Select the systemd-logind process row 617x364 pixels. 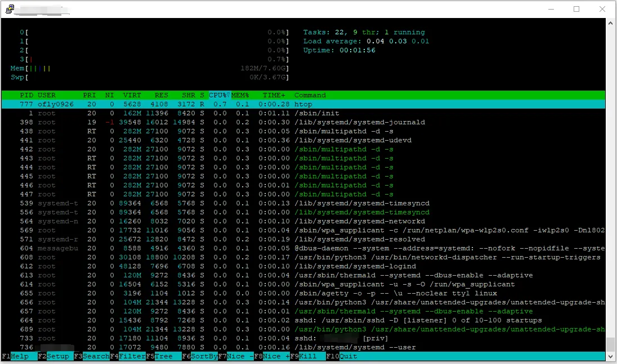pyautogui.click(x=303, y=267)
